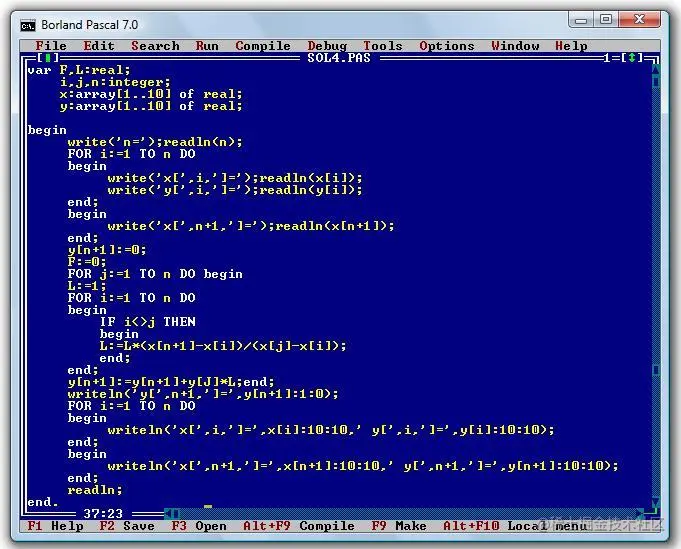Open the Tools menu
This screenshot has width=681, height=549.
coord(383,46)
